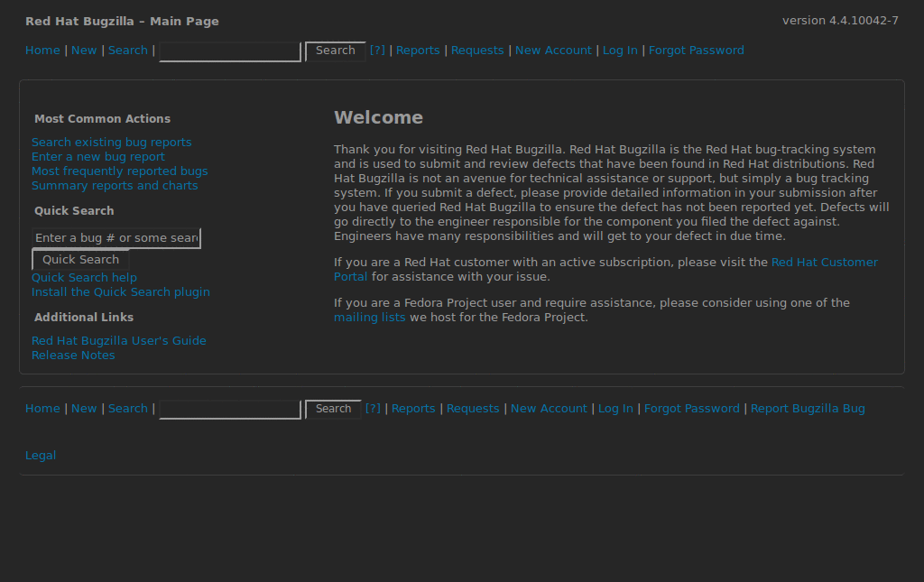Viewport: 924px width, 582px height.
Task: Click Forgot Password in top navigation
Action: [696, 51]
